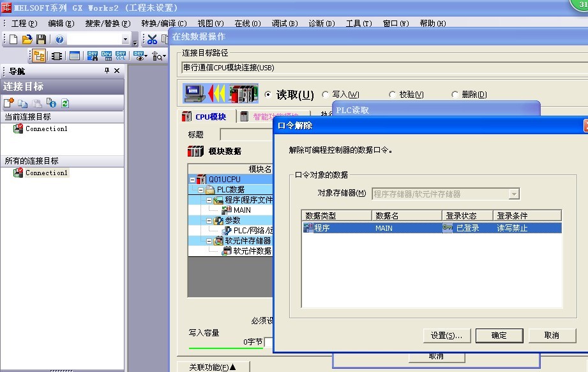Click the Cut scissors icon
Viewport: 588px width, 372px height.
(x=152, y=39)
